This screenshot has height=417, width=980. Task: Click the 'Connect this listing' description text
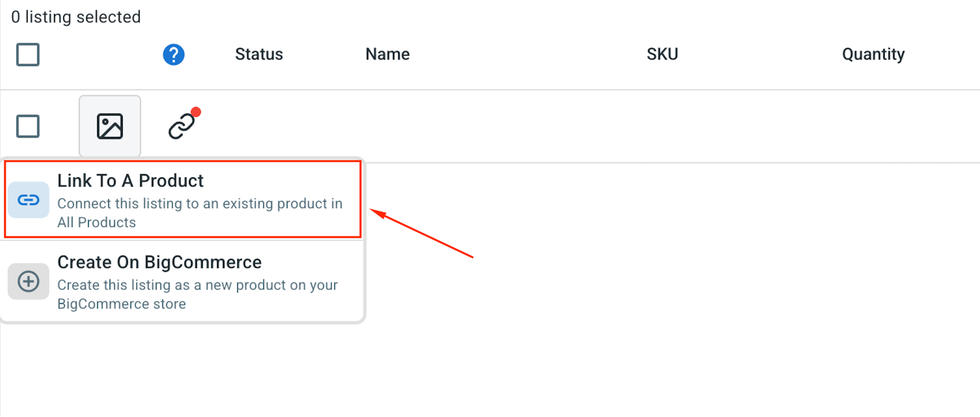pyautogui.click(x=200, y=213)
